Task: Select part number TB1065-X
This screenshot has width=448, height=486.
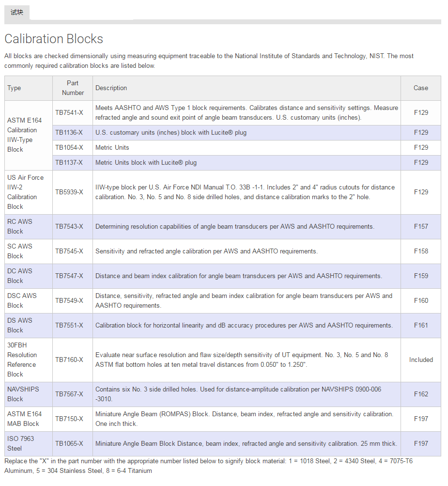Action: (x=69, y=444)
